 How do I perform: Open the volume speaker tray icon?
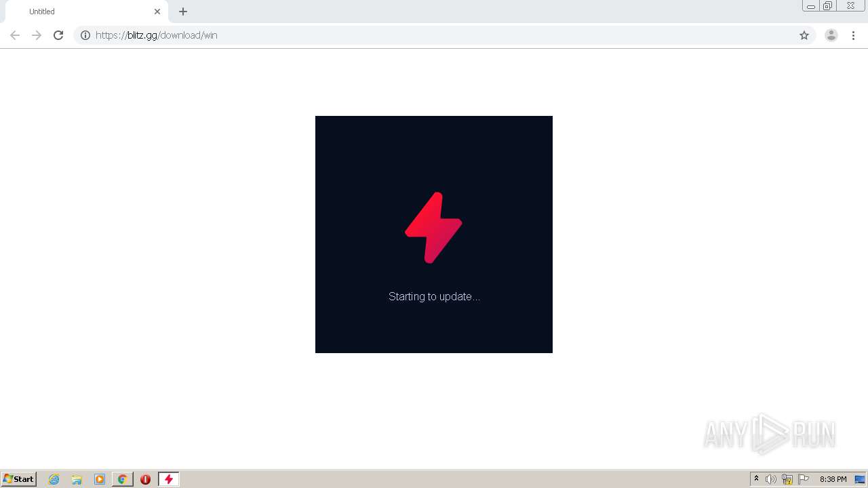(771, 479)
